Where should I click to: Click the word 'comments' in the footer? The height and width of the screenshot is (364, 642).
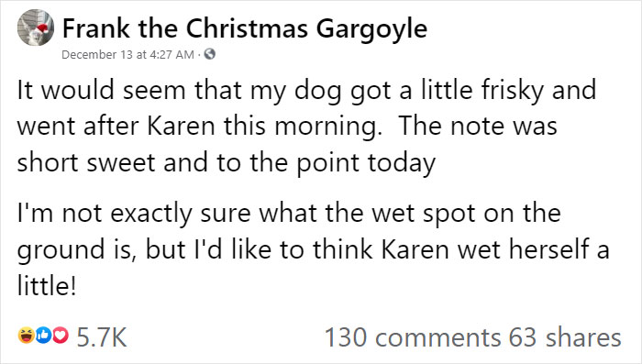click(x=437, y=338)
